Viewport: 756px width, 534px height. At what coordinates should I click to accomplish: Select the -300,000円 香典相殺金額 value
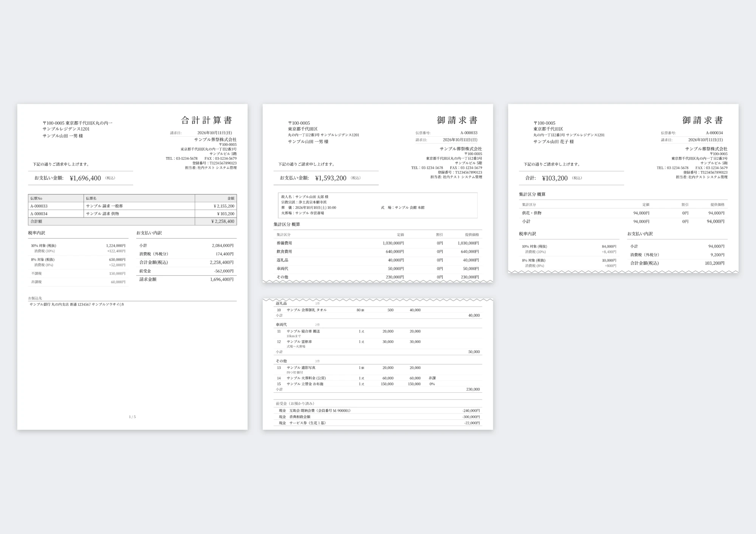471,417
